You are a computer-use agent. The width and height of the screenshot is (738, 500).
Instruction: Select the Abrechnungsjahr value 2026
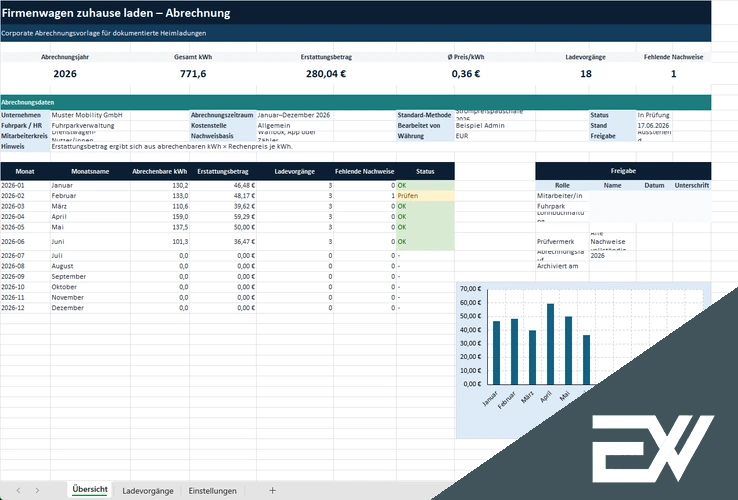click(65, 74)
